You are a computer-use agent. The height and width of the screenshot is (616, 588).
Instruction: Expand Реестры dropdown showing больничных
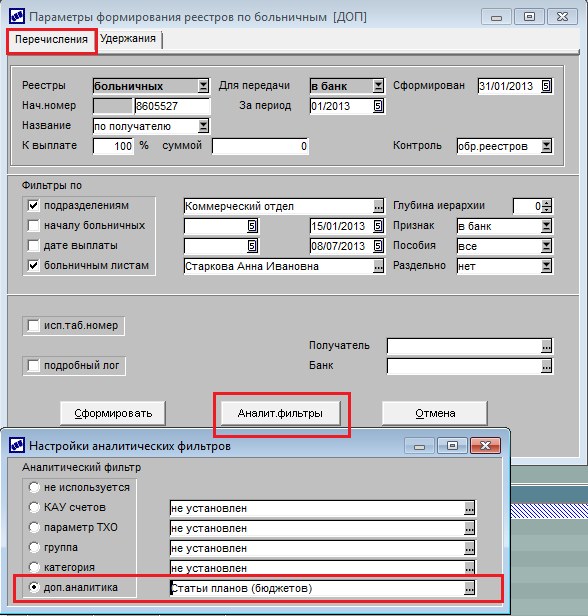(203, 86)
